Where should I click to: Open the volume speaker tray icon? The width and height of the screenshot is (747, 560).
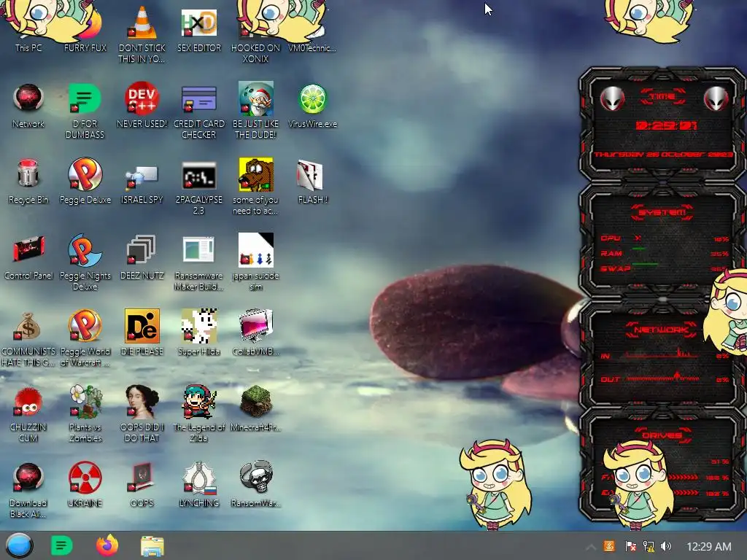coord(666,546)
